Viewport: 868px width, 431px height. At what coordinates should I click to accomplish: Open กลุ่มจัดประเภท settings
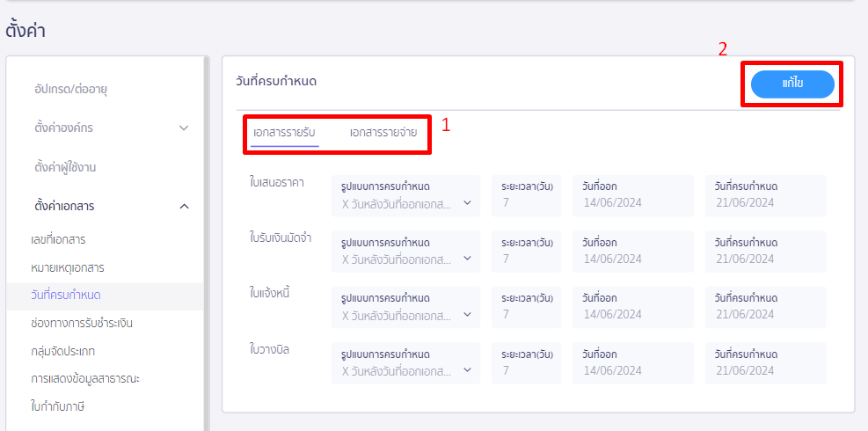click(63, 351)
